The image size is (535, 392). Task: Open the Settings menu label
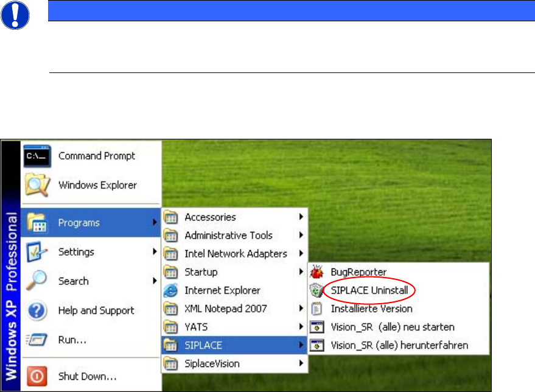[76, 252]
